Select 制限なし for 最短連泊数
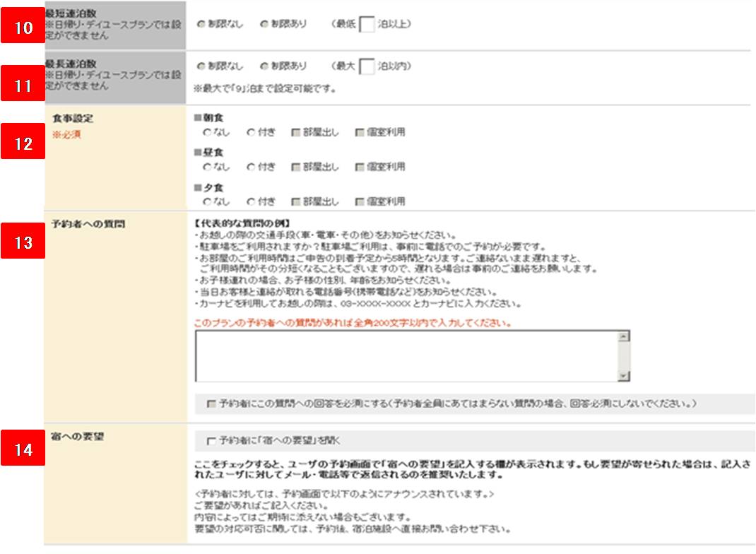Screen dimensions: 756x554 click(x=201, y=24)
